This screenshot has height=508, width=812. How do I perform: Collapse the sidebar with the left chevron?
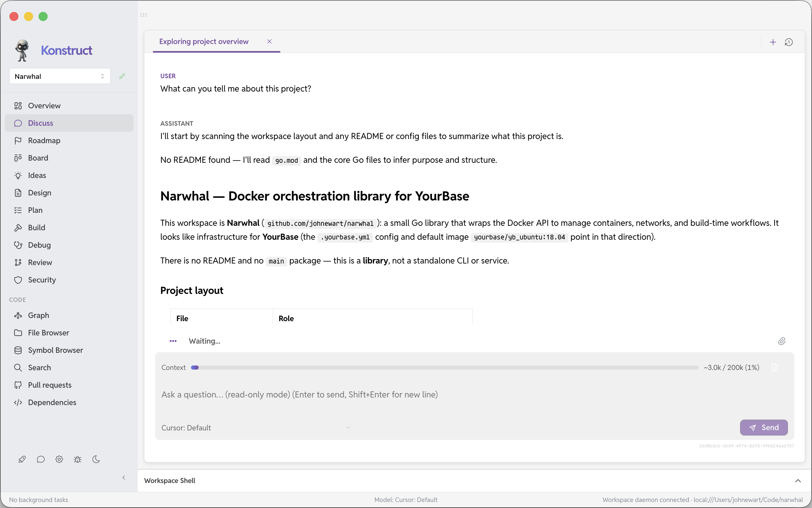click(124, 478)
